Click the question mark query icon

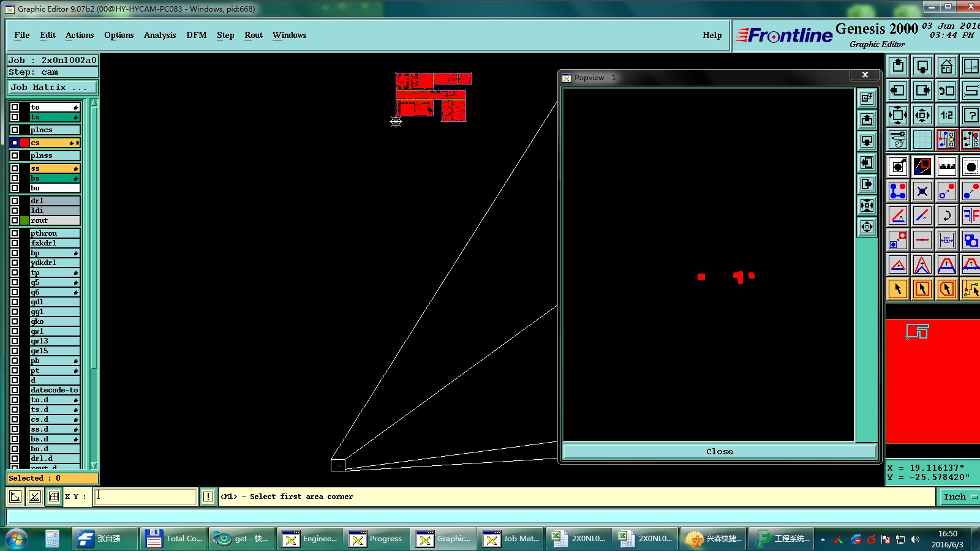click(971, 115)
